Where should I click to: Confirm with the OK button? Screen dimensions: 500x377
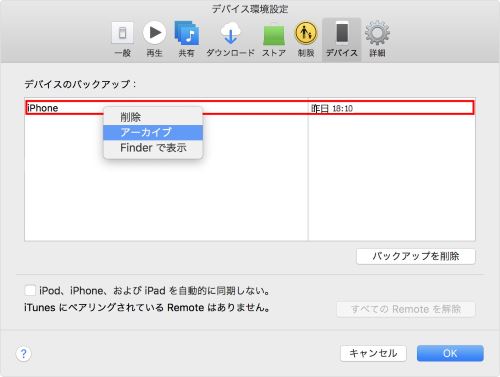(450, 353)
